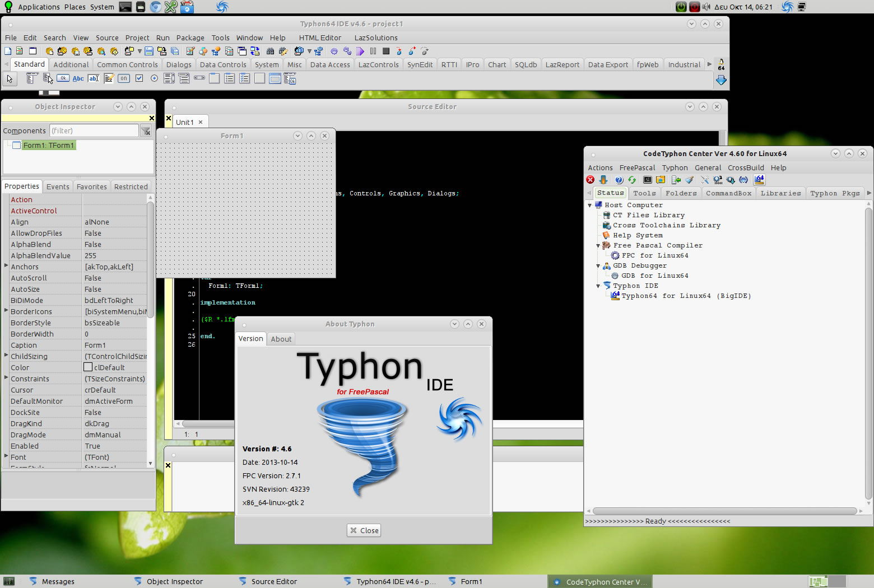Collapse the Typhon IDE tree node
The height and width of the screenshot is (588, 874).
598,286
